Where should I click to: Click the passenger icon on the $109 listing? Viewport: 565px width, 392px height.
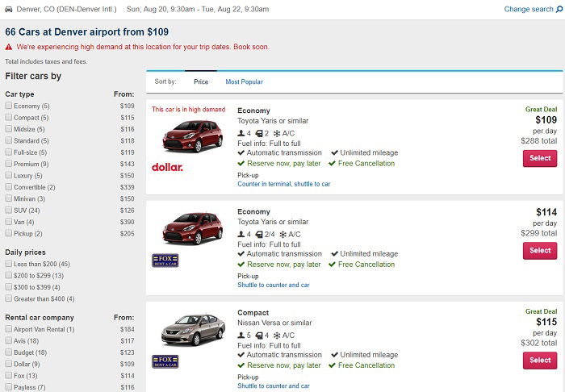tap(241, 134)
